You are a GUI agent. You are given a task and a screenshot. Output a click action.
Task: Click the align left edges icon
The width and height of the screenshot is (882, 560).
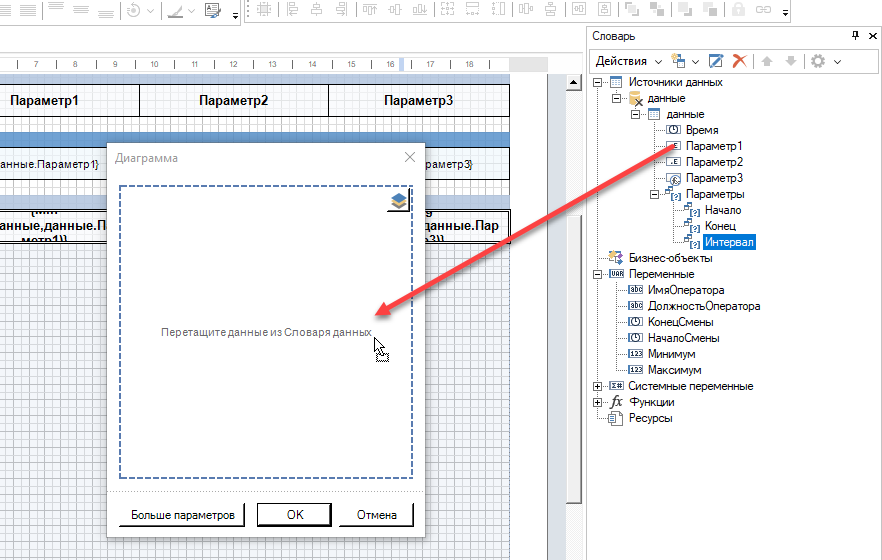pyautogui.click(x=292, y=9)
